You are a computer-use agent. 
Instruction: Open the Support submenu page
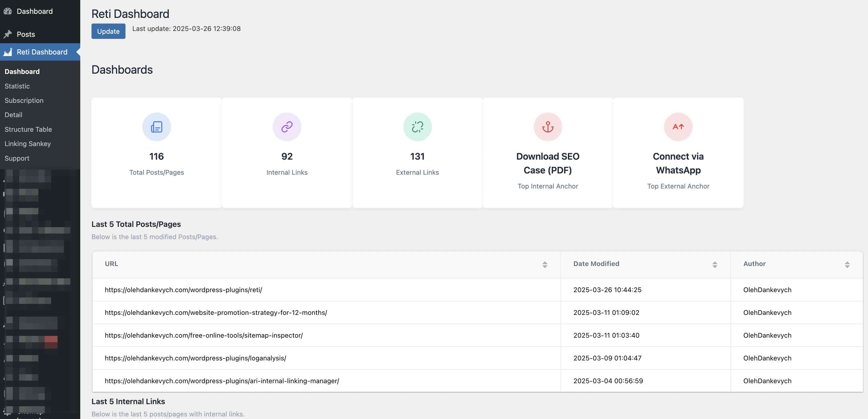[x=17, y=158]
